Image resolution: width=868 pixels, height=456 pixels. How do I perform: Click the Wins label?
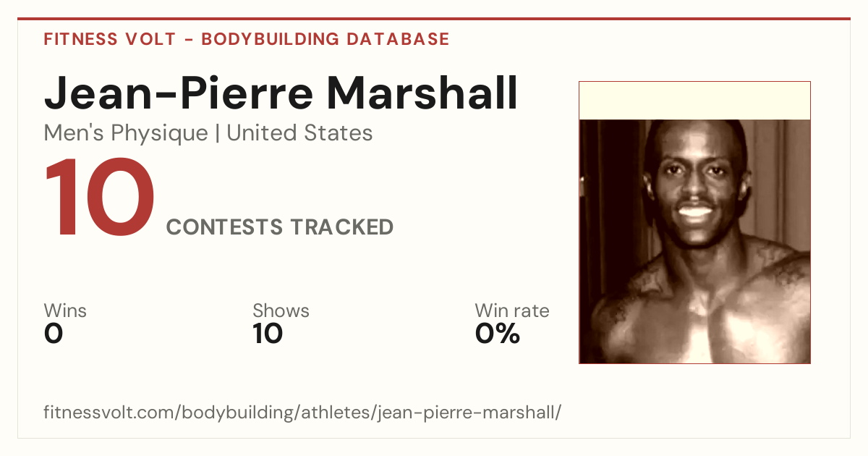tap(65, 311)
